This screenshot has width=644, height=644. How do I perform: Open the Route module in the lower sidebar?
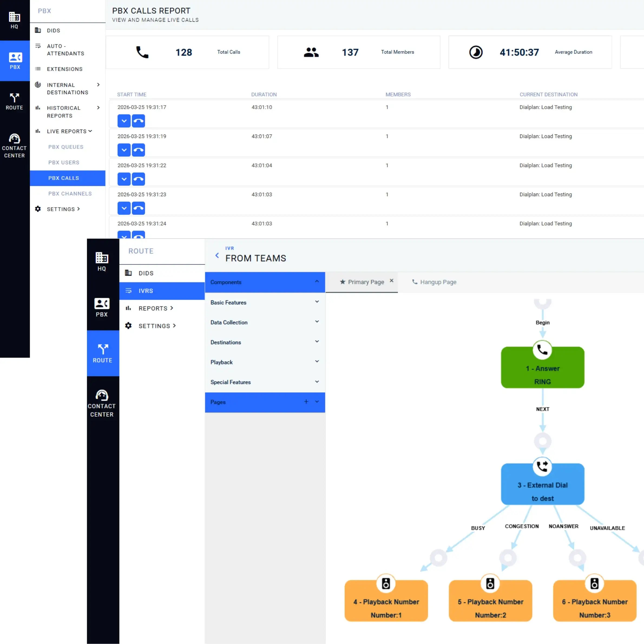[103, 353]
